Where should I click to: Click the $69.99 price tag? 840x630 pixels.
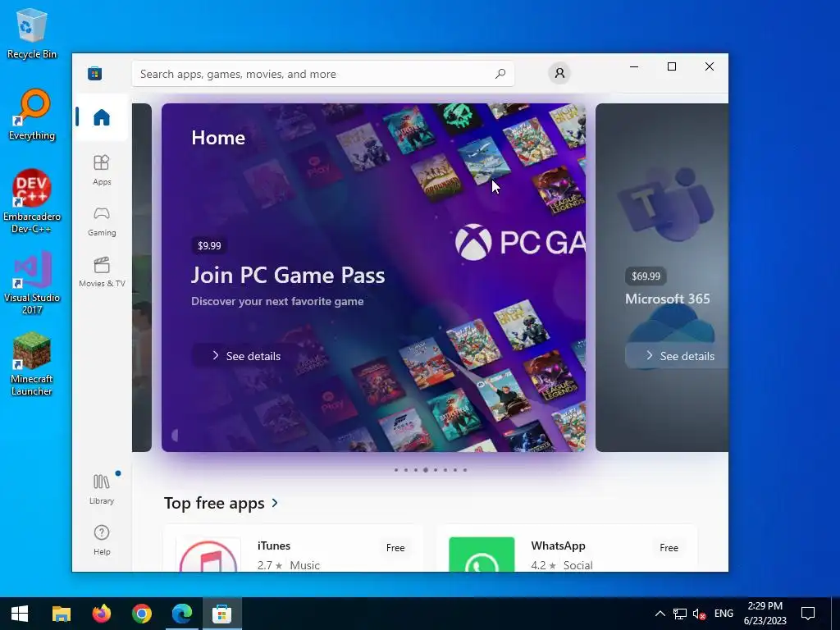click(646, 276)
